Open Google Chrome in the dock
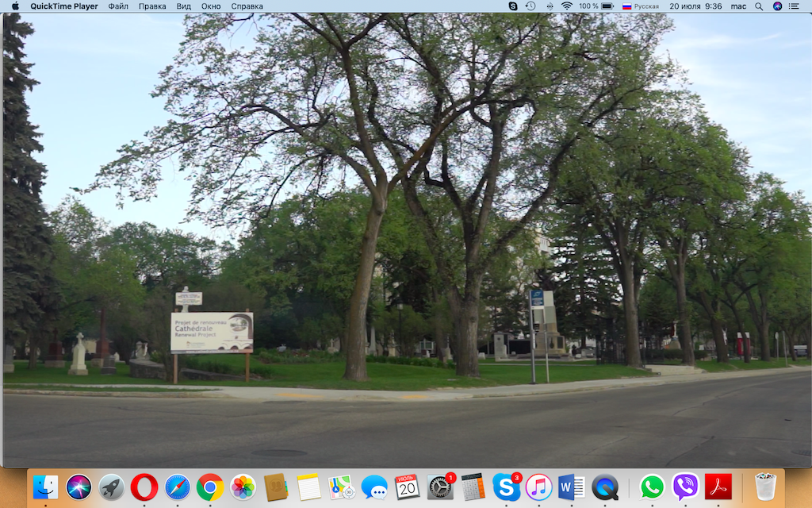This screenshot has height=508, width=812. [x=209, y=487]
